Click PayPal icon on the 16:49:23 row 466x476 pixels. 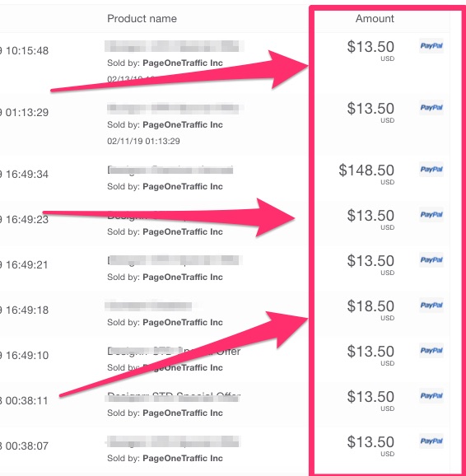coord(431,215)
